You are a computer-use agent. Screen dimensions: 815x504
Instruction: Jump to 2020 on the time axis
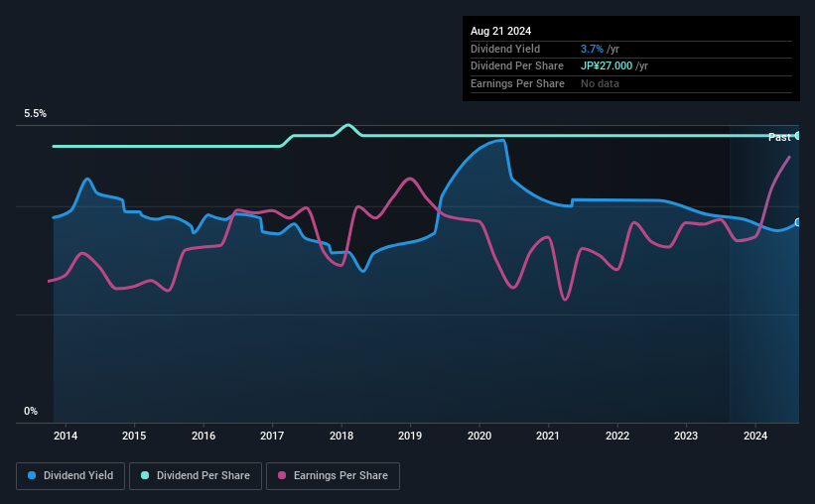479,436
